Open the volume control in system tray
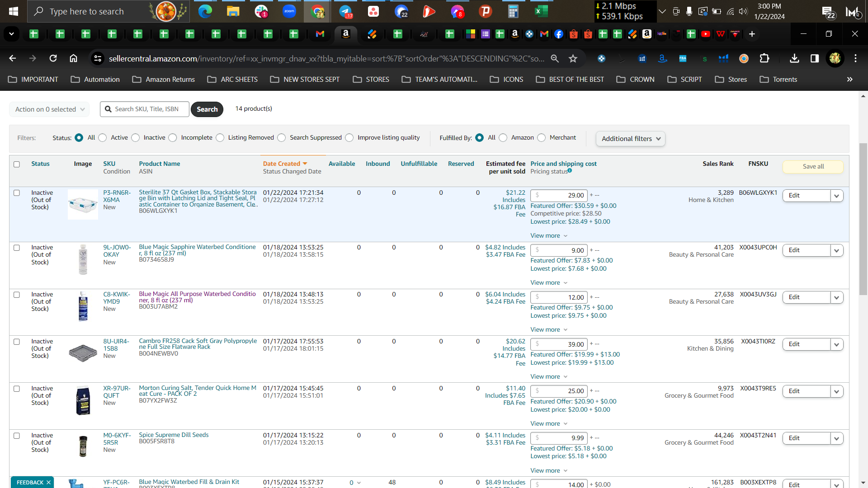 coord(743,11)
